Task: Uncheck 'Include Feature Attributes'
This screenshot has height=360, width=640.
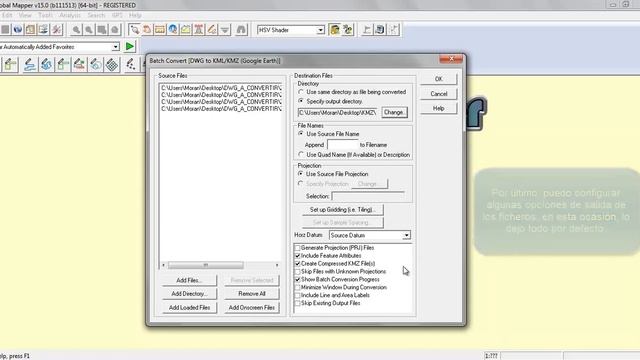Action: 298,256
